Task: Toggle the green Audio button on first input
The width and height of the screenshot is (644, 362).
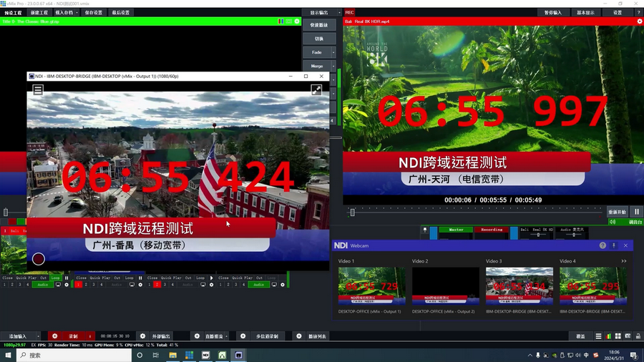Action: [x=42, y=285]
